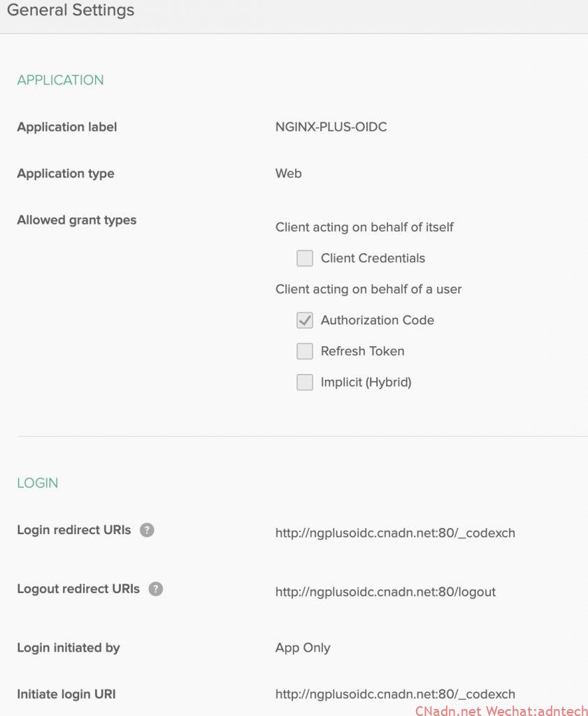Click the Allowed grant types label
Image resolution: width=588 pixels, height=716 pixels.
77,220
